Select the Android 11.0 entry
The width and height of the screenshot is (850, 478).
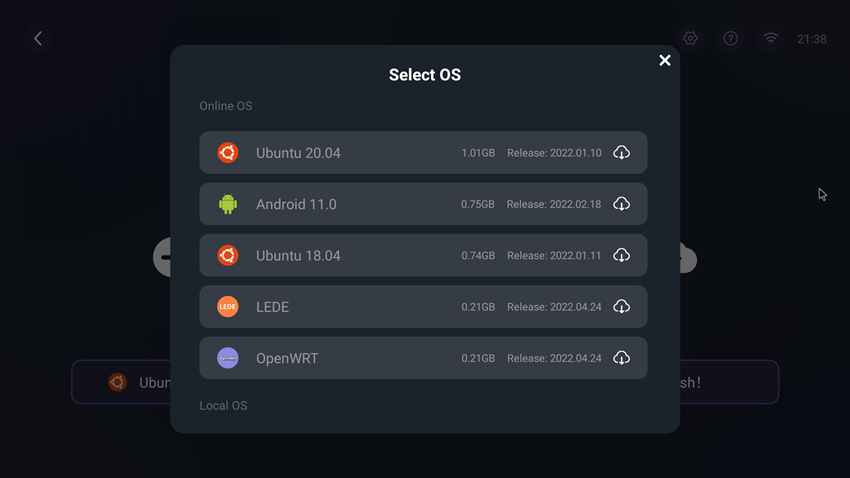click(423, 204)
